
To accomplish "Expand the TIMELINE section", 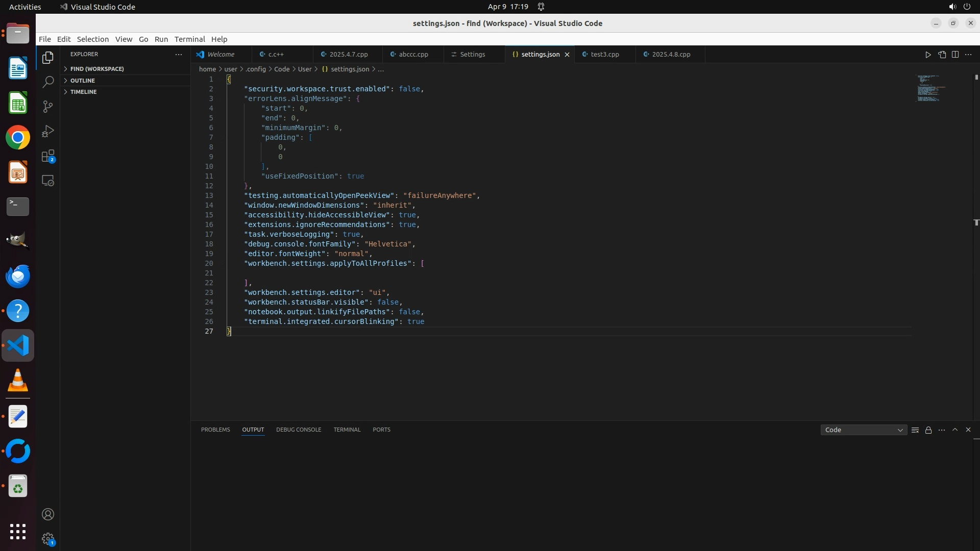I will [x=83, y=92].
